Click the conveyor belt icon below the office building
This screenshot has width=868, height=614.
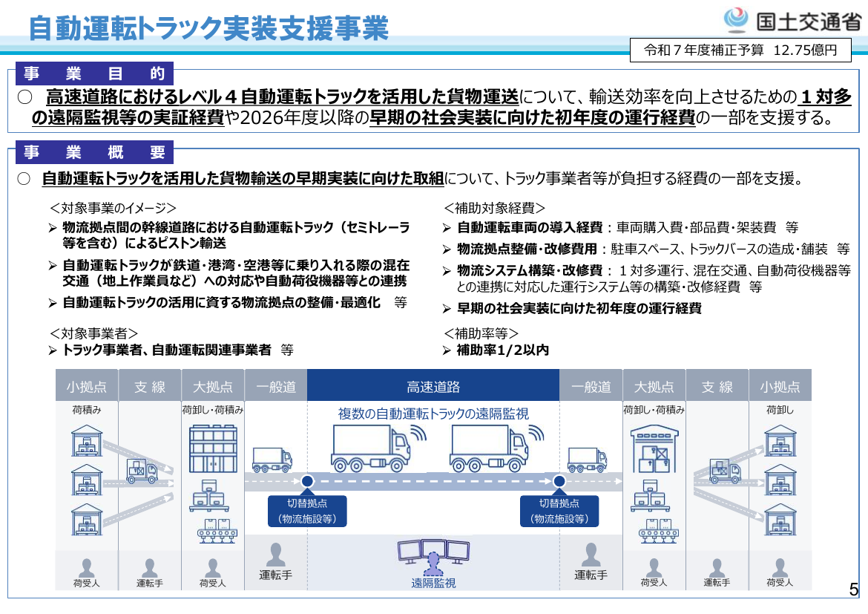click(217, 529)
